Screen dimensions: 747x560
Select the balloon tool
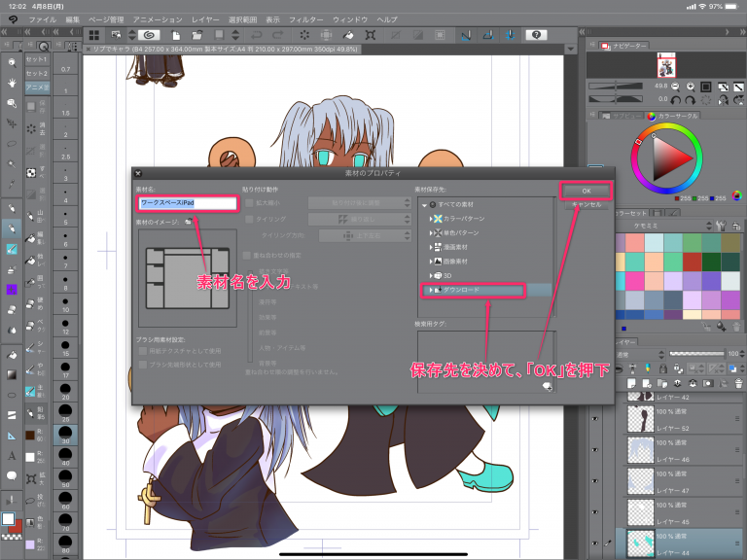point(12,475)
